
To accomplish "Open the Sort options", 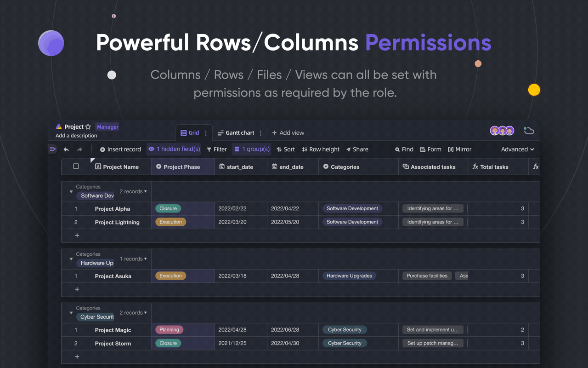I will [x=286, y=149].
